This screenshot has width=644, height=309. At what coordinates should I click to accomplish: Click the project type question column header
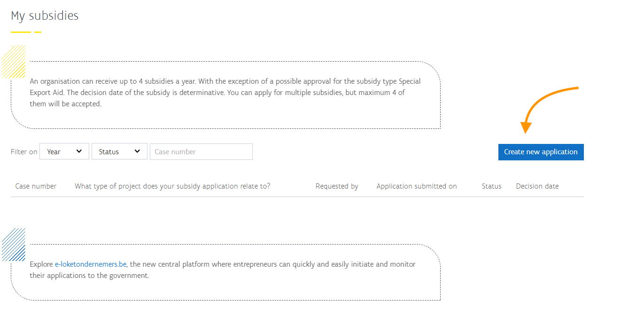click(172, 186)
